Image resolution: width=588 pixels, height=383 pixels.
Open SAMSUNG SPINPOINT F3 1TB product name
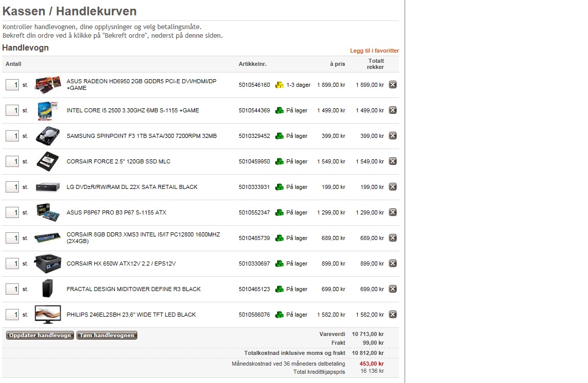tap(142, 136)
